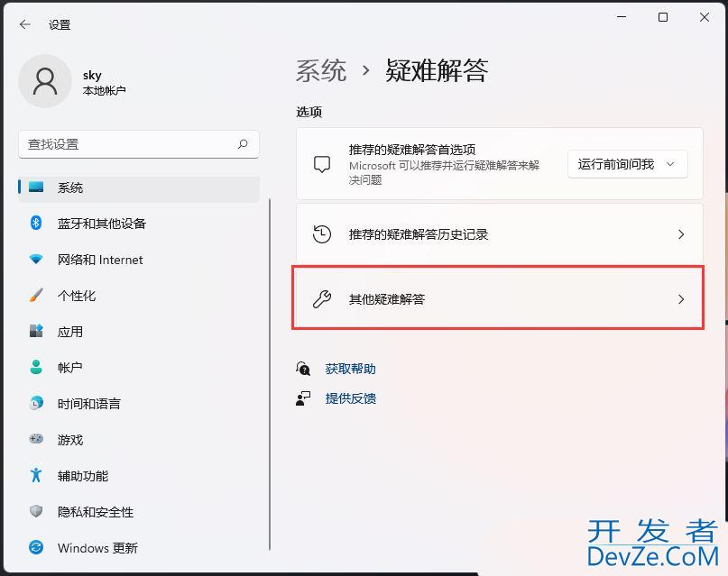The image size is (728, 576).
Task: Open 应用 settings category
Action: point(138,332)
